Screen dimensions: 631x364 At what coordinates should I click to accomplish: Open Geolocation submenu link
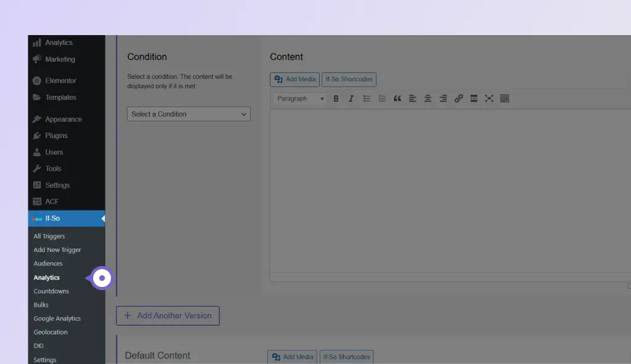point(51,332)
